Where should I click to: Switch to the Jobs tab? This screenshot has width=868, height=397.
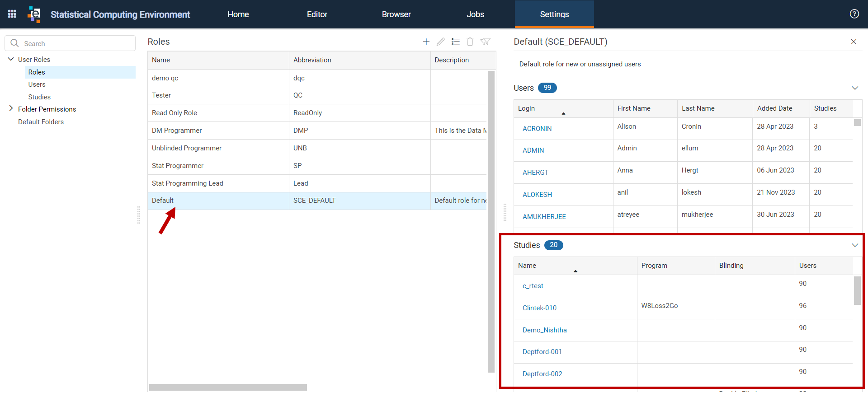point(475,14)
